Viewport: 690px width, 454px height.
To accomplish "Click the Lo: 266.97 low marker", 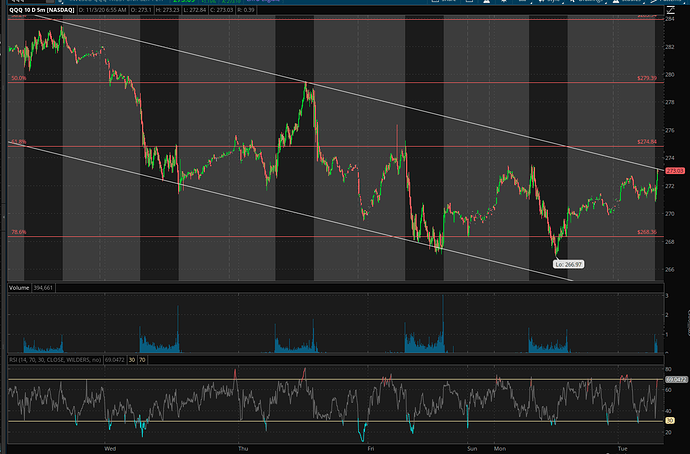I will 569,264.
